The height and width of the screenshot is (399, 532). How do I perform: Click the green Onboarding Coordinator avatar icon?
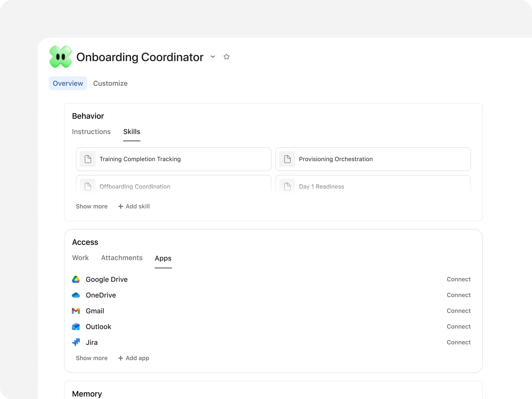pyautogui.click(x=61, y=57)
